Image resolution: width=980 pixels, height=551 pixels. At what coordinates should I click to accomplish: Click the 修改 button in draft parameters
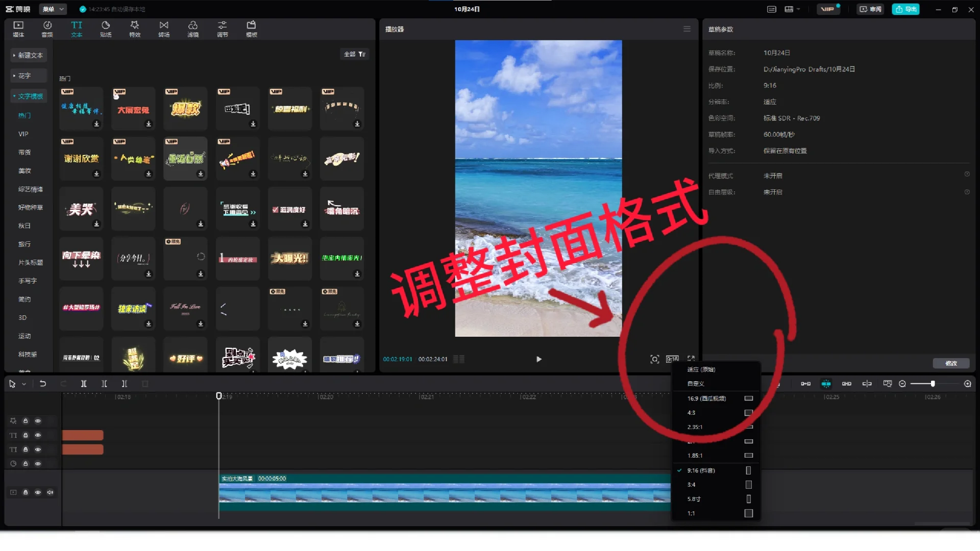[x=951, y=363]
